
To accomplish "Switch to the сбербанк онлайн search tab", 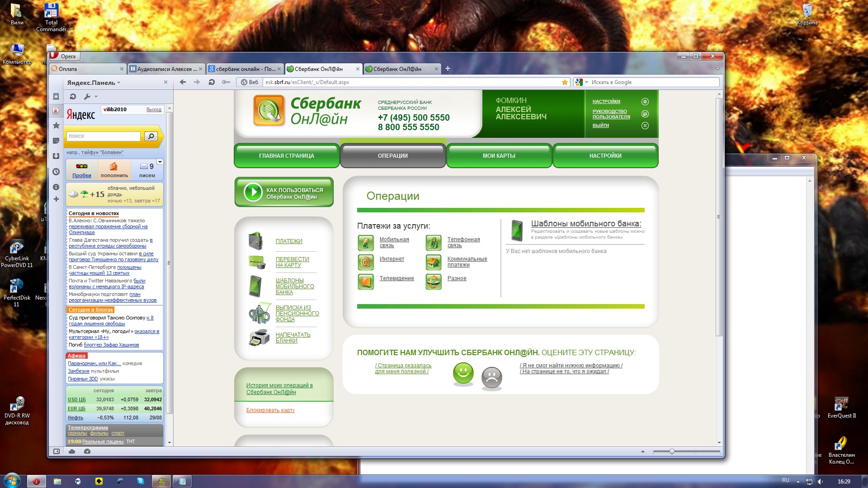I will coord(245,69).
